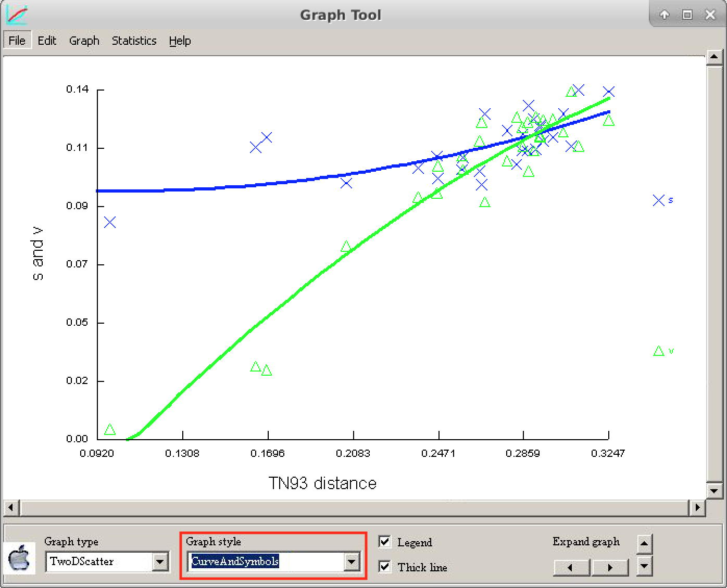The image size is (727, 588).
Task: Click the Expand graph up stepper
Action: [x=645, y=544]
